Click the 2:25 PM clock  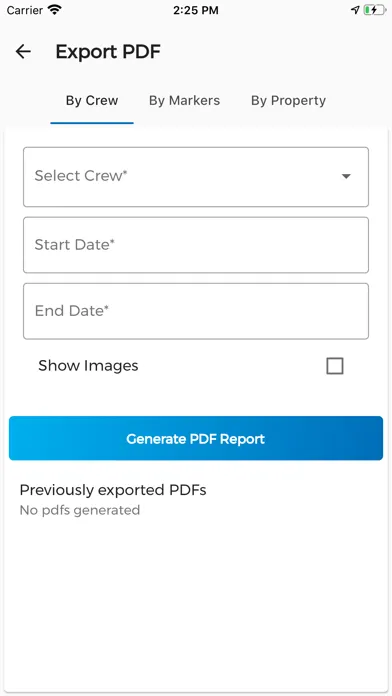[x=196, y=10]
